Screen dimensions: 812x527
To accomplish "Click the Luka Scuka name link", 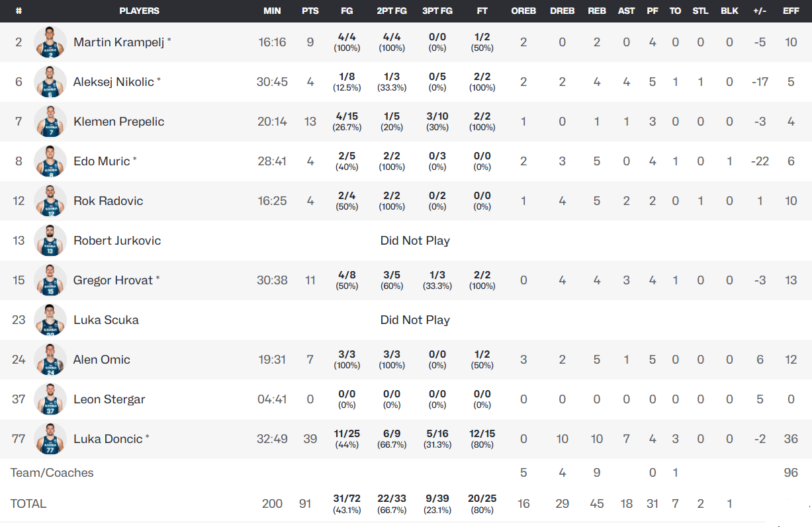I will coord(106,320).
